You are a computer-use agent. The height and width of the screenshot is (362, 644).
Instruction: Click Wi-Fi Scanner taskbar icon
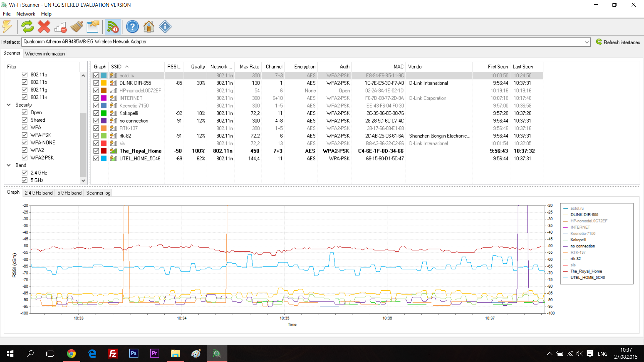point(217,354)
